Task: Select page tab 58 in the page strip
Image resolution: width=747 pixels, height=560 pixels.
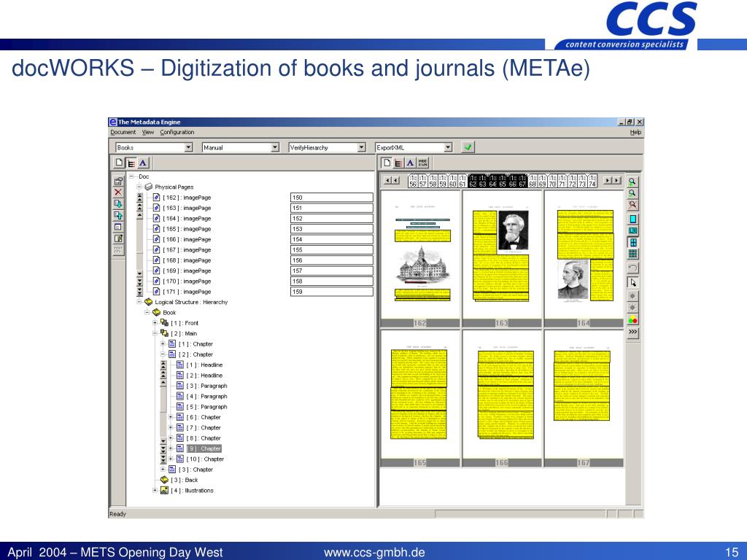Action: tap(433, 182)
